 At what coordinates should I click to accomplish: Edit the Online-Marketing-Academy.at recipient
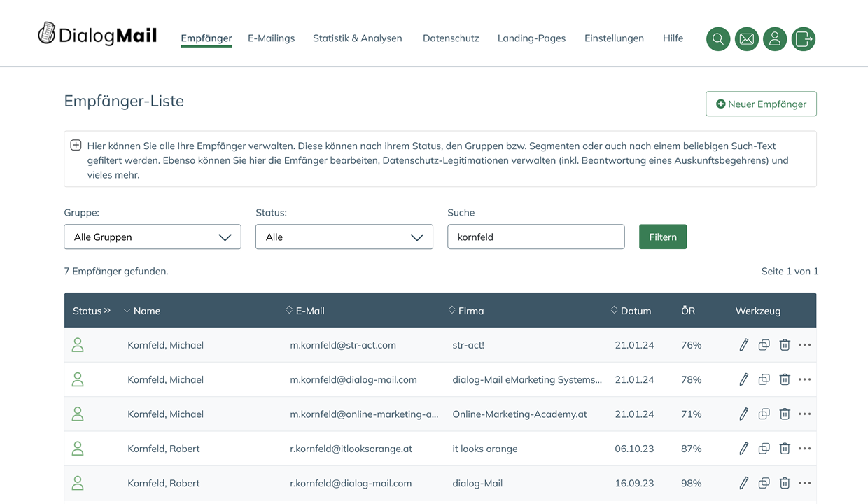(743, 414)
